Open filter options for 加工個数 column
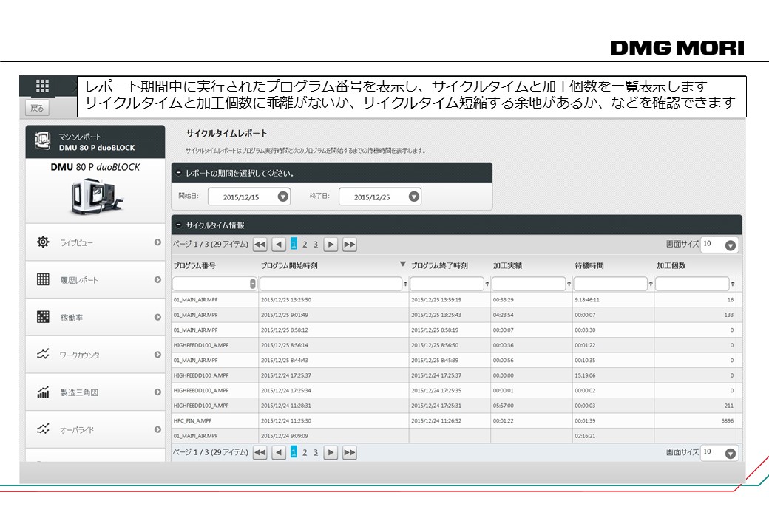This screenshot has width=769, height=532. coord(733,284)
